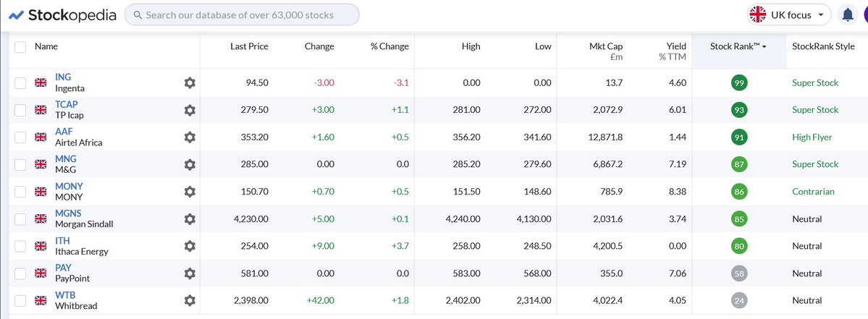The height and width of the screenshot is (319, 868).
Task: Open settings gear for TP Icap row
Action: point(190,110)
